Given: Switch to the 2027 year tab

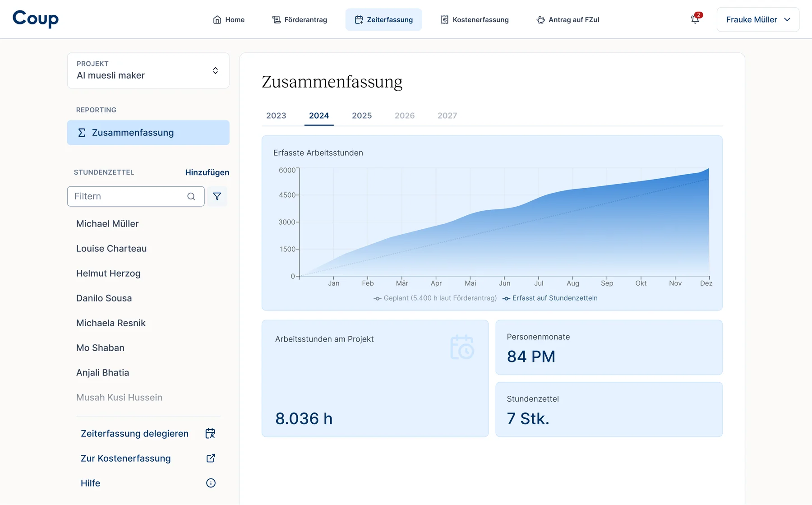Looking at the screenshot, I should click(x=448, y=116).
